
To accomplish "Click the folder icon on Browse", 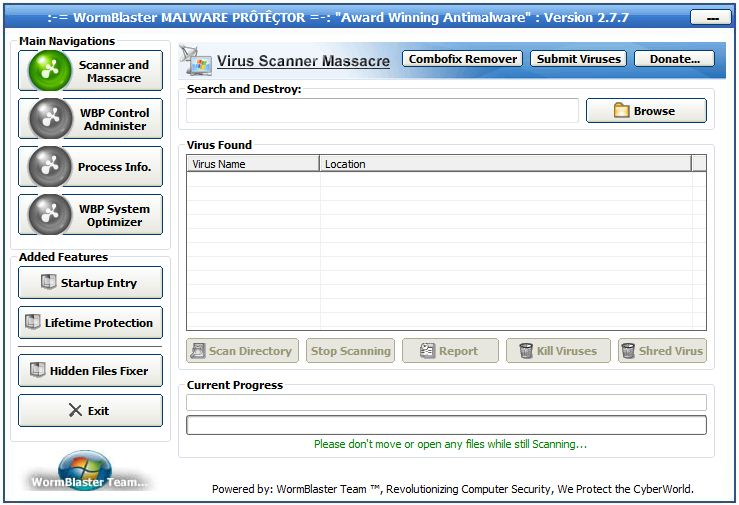I will click(622, 110).
